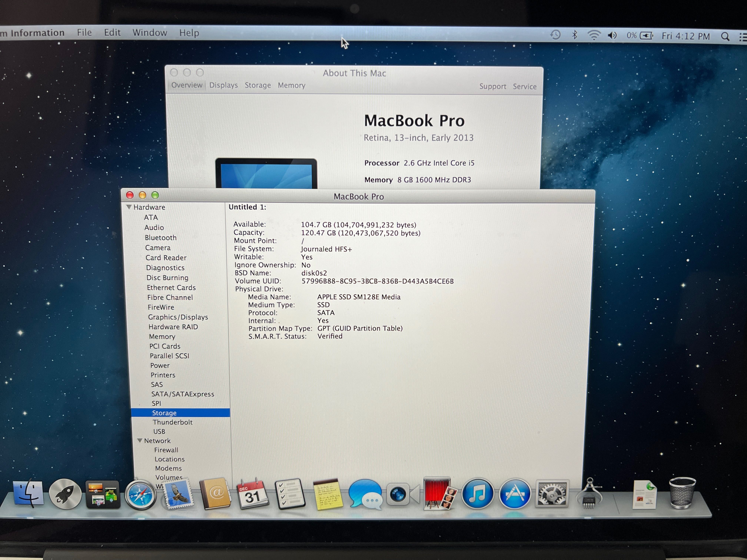Image resolution: width=747 pixels, height=560 pixels.
Task: Switch to Memory tab in About This Mac
Action: tap(291, 85)
